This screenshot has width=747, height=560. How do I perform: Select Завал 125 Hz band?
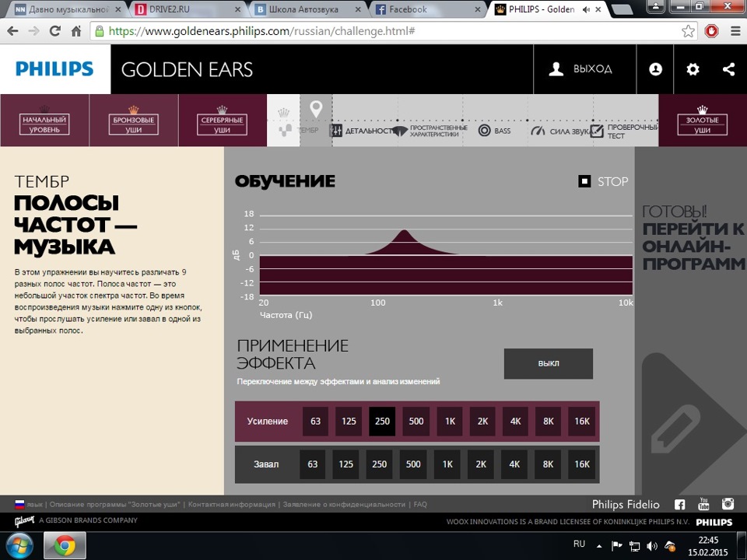(345, 464)
